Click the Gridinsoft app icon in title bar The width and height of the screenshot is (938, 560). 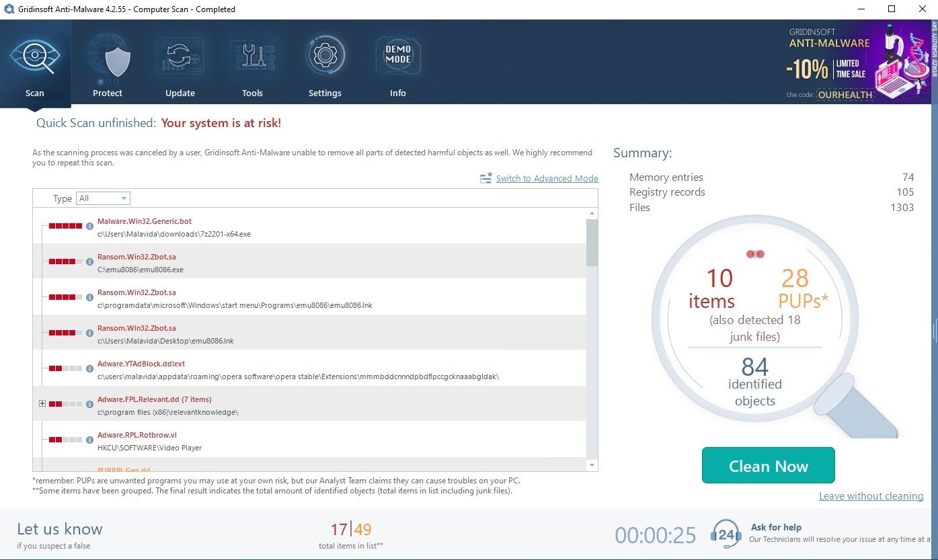(x=8, y=9)
